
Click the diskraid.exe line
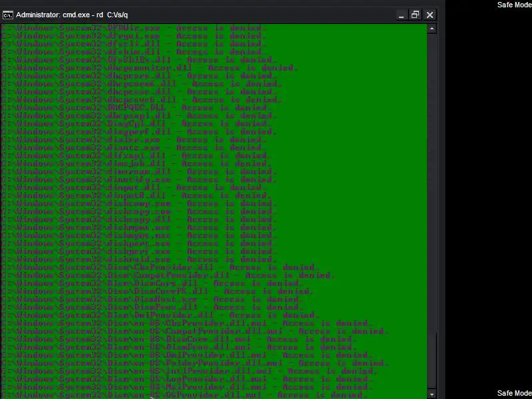139,259
